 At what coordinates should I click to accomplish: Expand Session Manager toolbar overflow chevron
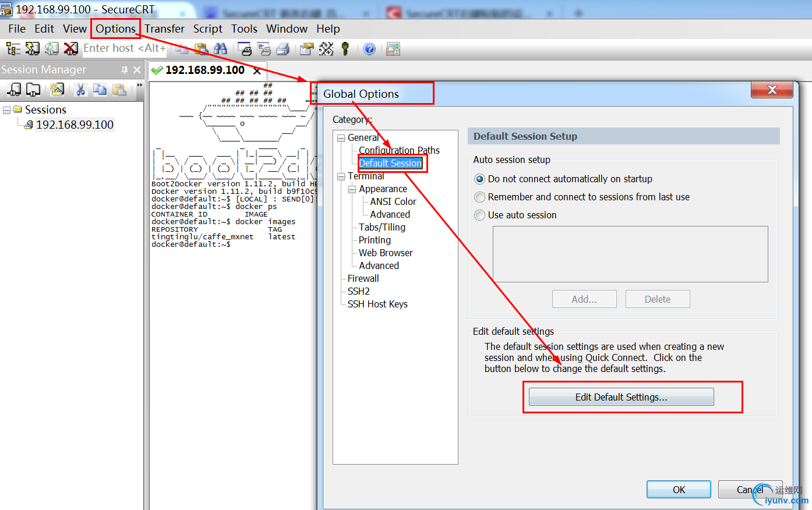pos(140,86)
